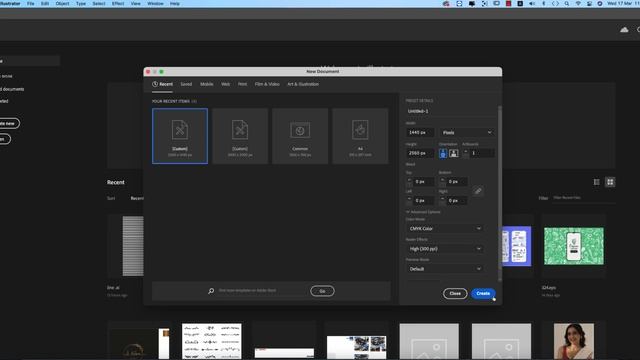Click the magnifier icon in template search
The image size is (640, 360).
(x=211, y=291)
